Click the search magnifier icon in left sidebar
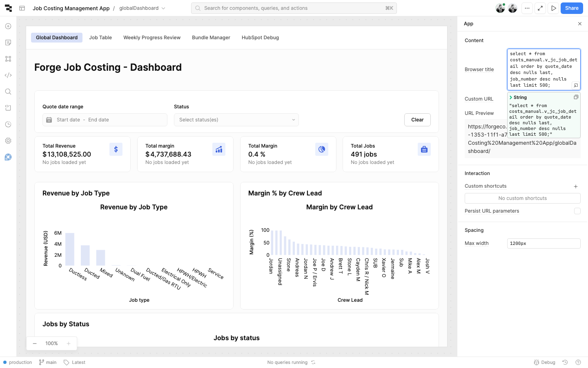The image size is (588, 368). 8,92
